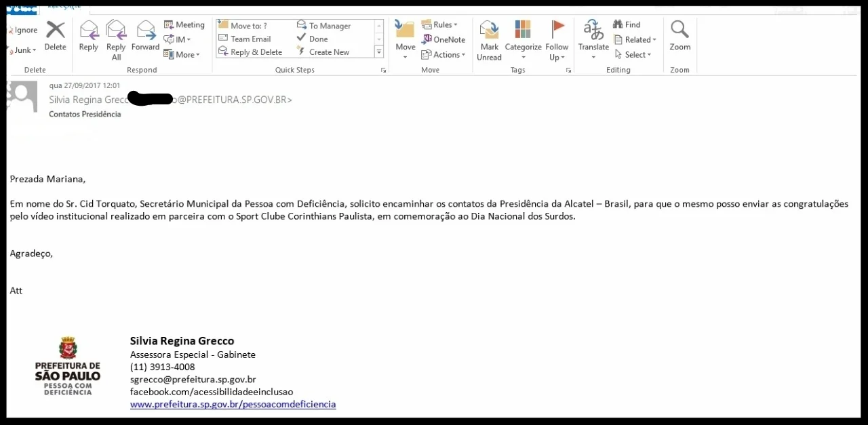Expand the Quick Steps gallery
This screenshot has height=425, width=868.
point(379,52)
